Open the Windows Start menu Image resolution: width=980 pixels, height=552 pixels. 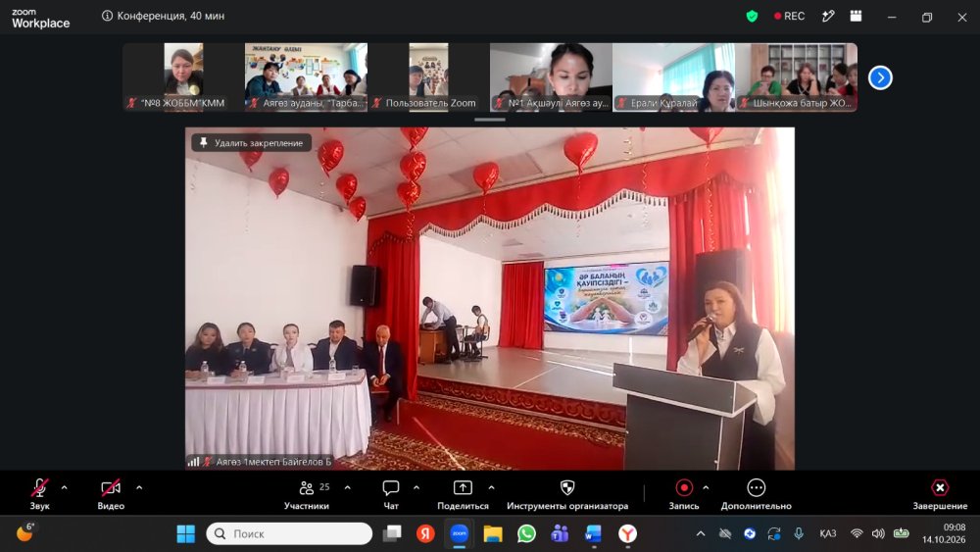(185, 534)
